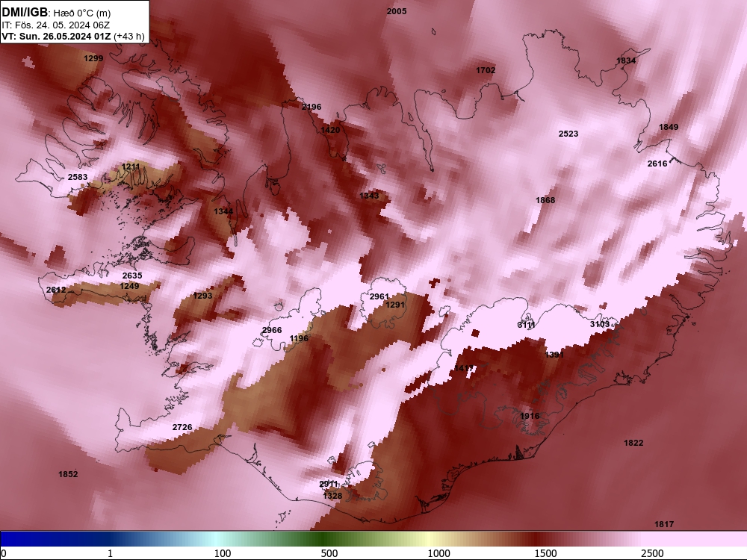The height and width of the screenshot is (560, 747).
Task: Click the 1 tick on the color scale
Action: pyautogui.click(x=110, y=553)
